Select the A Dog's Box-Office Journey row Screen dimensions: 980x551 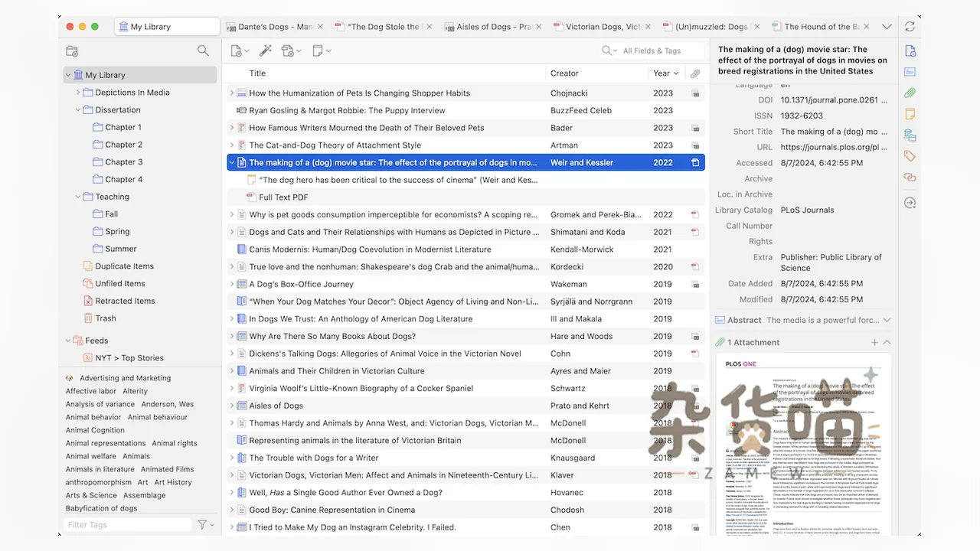[466, 284]
